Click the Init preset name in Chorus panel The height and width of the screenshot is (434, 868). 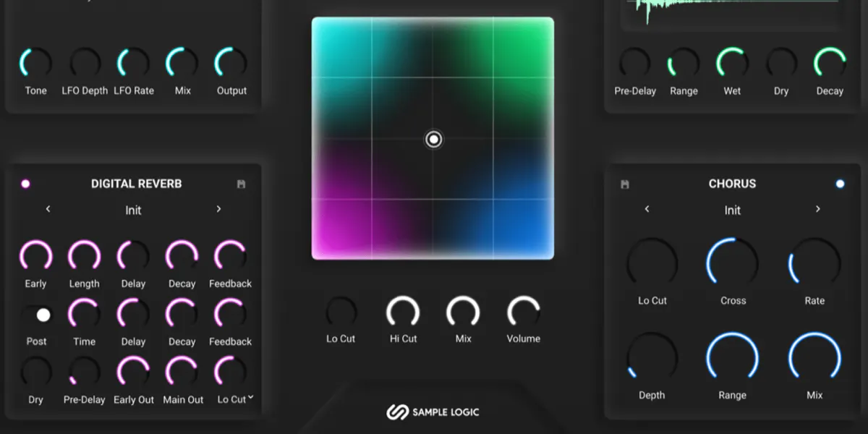pyautogui.click(x=732, y=210)
